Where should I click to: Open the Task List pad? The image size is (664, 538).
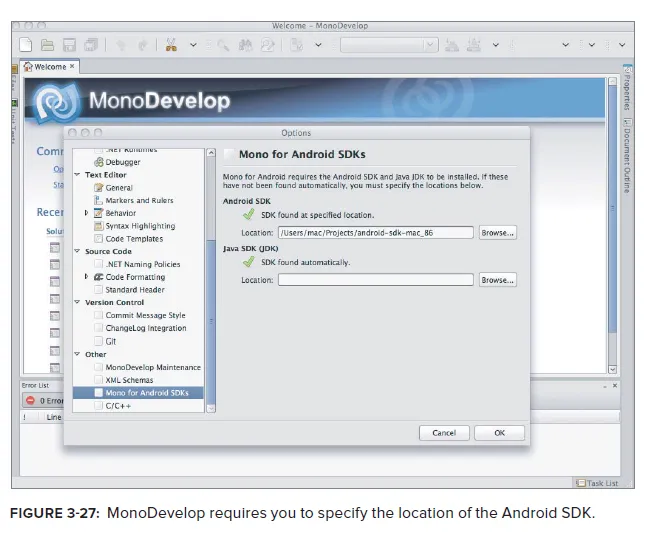(x=598, y=483)
